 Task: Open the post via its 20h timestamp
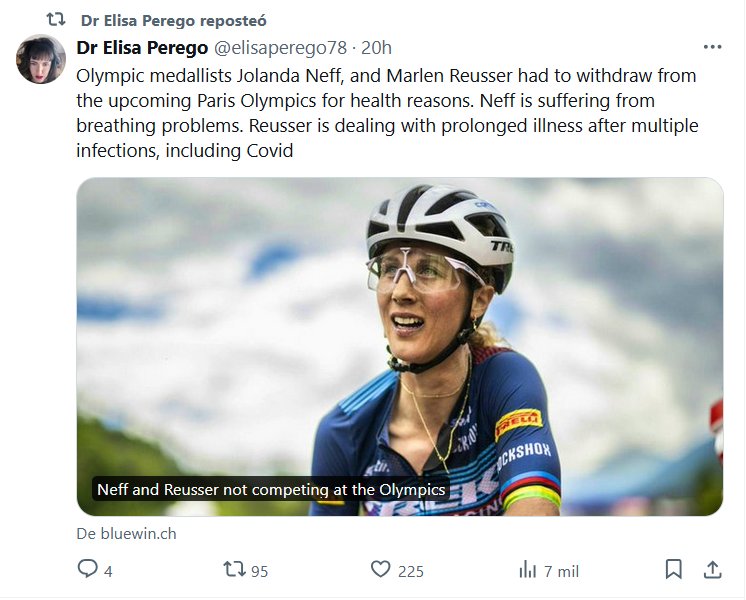click(376, 47)
